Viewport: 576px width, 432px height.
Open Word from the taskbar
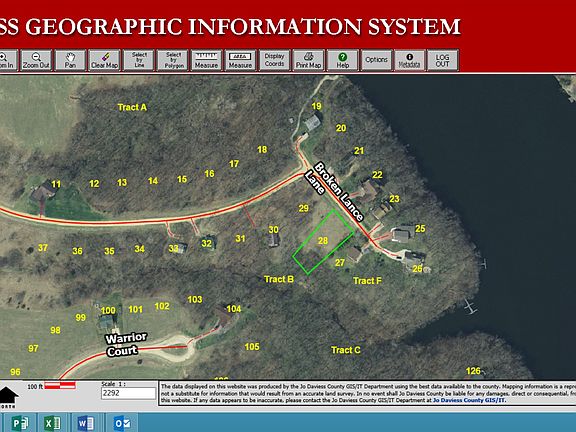point(86,424)
